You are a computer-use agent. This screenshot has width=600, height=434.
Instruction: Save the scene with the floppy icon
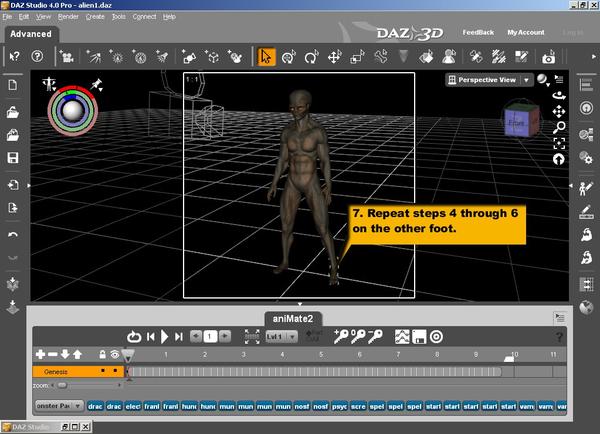point(13,158)
